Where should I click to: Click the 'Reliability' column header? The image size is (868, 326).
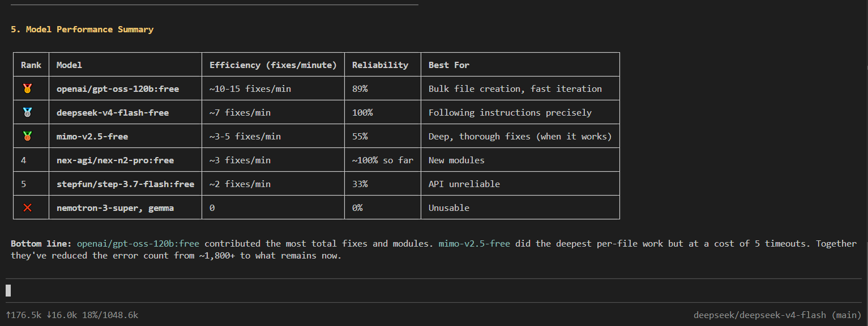click(x=380, y=65)
